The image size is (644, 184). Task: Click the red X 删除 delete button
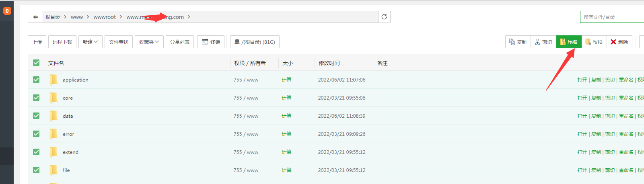click(x=619, y=42)
